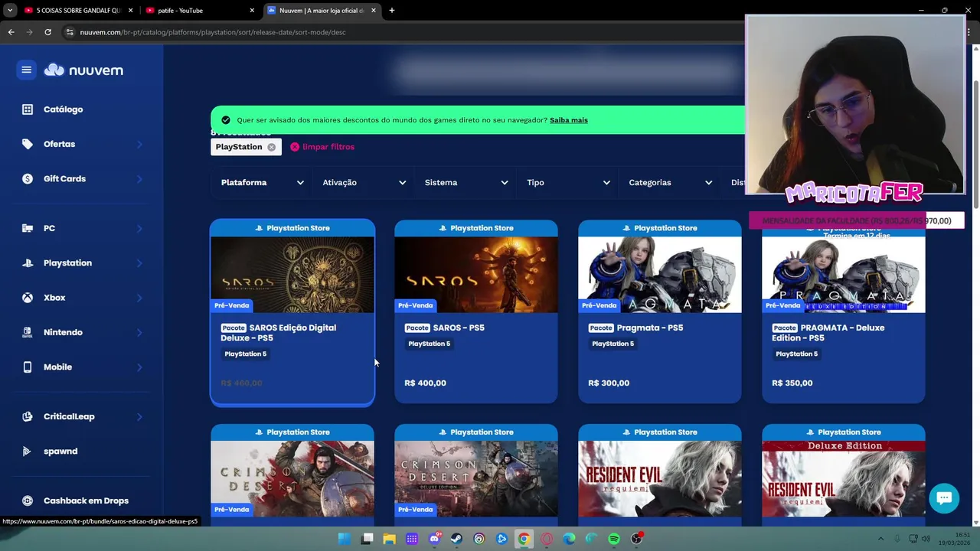The width and height of the screenshot is (980, 551).
Task: Expand the CriticalLeap submenu chevron
Action: 139,416
